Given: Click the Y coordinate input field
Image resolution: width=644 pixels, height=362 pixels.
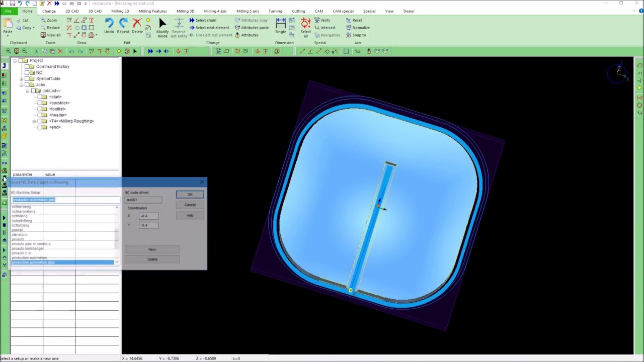Looking at the screenshot, I should [148, 225].
